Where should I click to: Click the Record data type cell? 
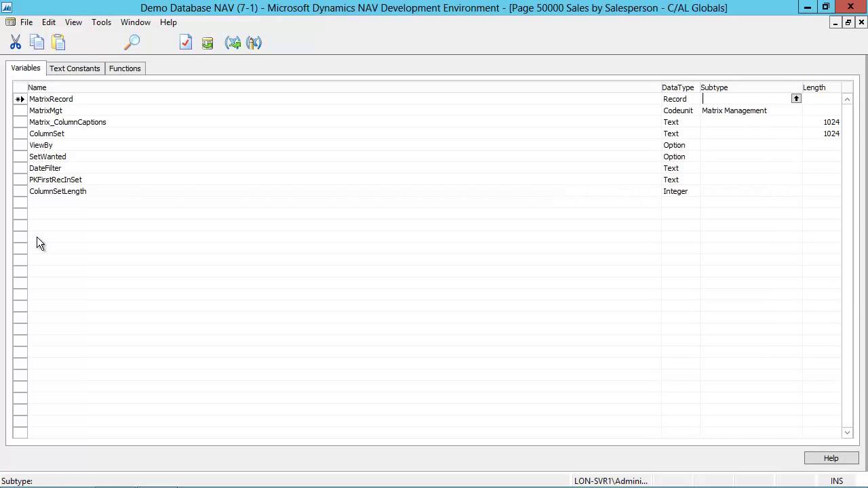(680, 99)
